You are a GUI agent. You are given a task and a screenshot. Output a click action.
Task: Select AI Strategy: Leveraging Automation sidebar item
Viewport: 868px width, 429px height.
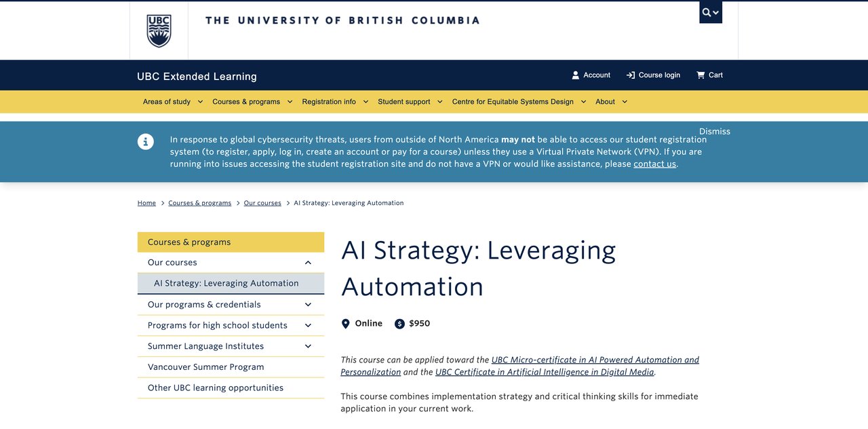tap(231, 284)
